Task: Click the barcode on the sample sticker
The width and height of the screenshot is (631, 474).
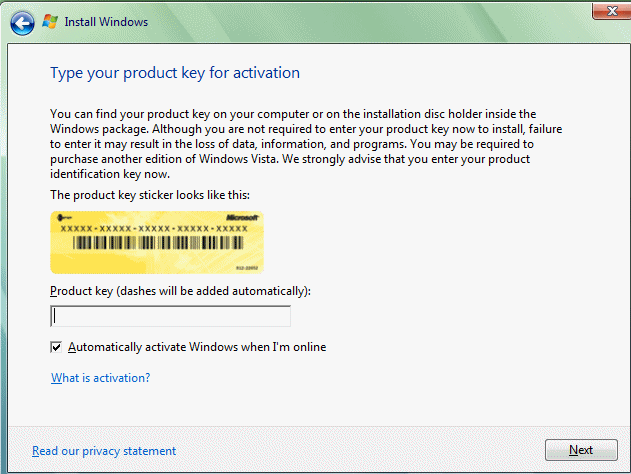Action: point(158,243)
